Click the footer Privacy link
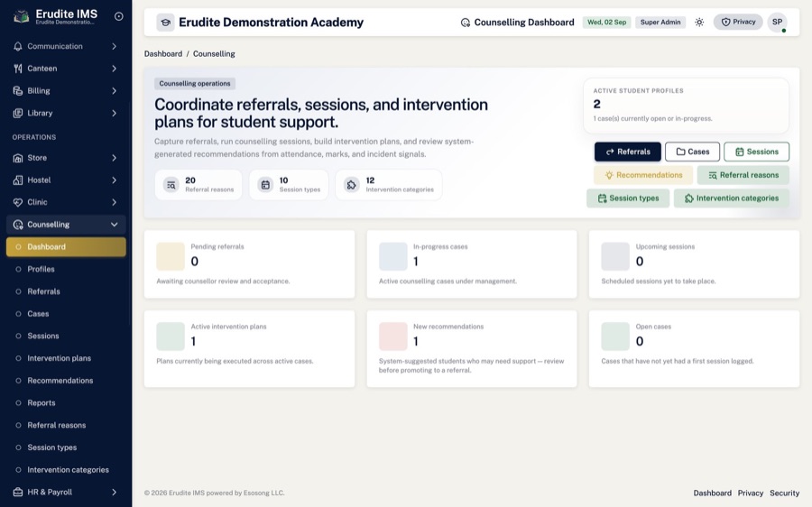 pos(751,493)
